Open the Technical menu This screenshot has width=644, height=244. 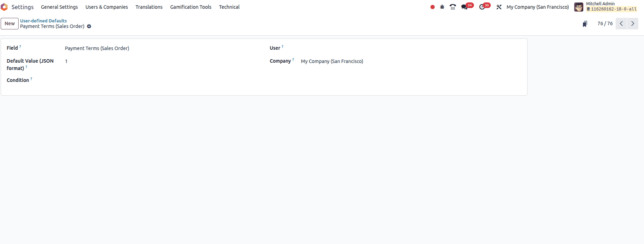click(x=229, y=7)
